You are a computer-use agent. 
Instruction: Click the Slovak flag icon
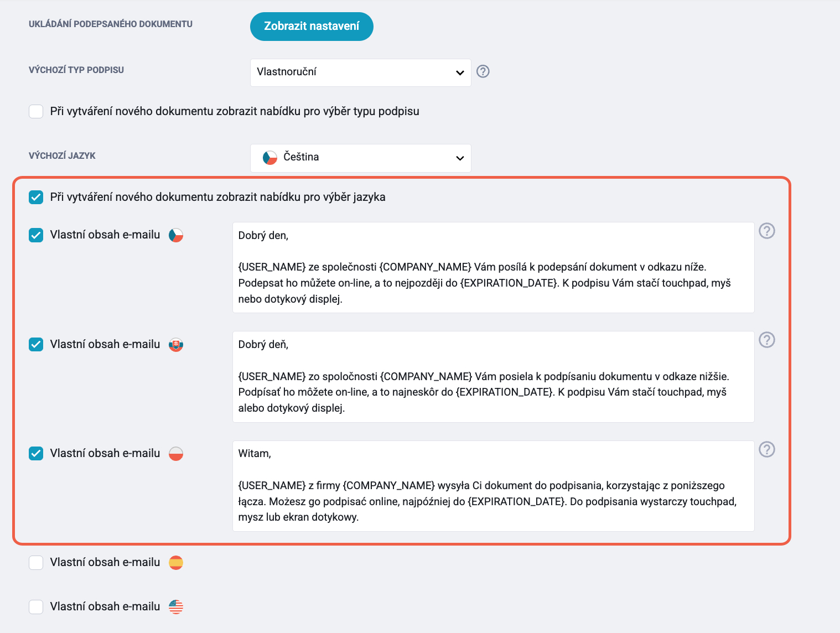coord(176,345)
